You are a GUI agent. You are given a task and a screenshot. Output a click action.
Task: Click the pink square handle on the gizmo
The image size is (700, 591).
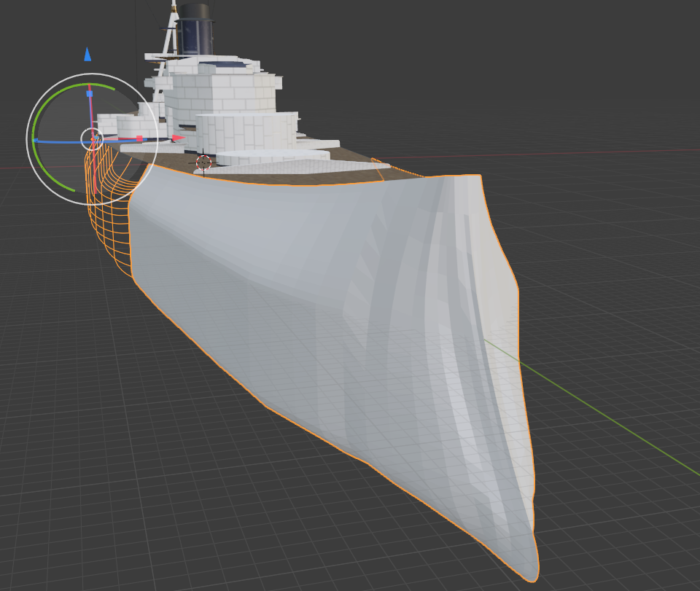(139, 139)
